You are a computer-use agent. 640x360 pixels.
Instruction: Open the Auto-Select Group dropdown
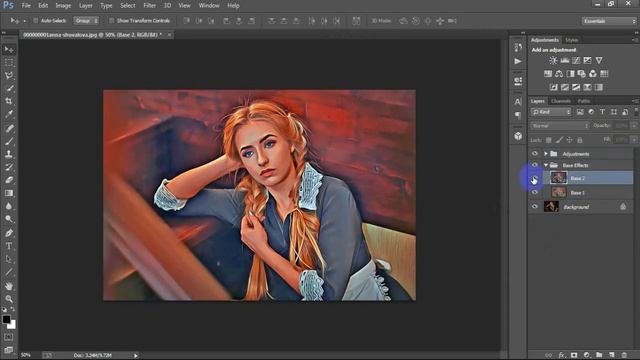(86, 20)
